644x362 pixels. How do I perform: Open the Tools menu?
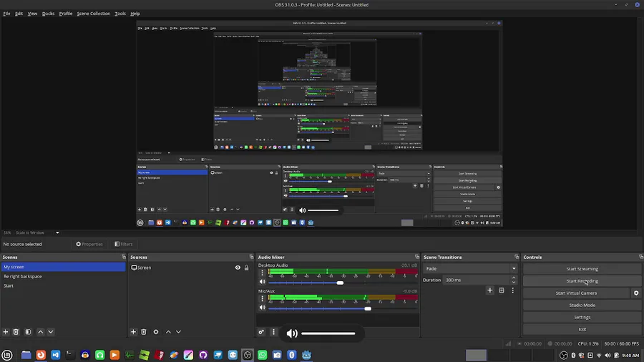[120, 14]
